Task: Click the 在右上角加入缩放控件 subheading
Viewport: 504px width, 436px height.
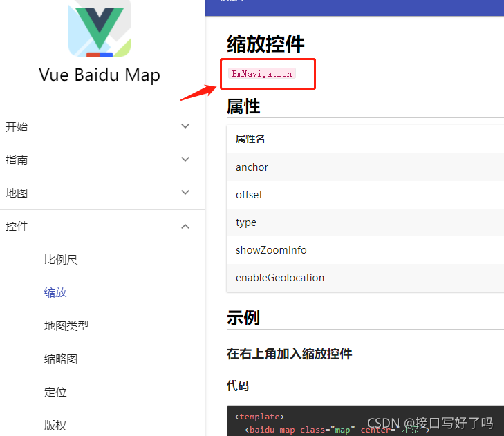Action: (x=289, y=353)
